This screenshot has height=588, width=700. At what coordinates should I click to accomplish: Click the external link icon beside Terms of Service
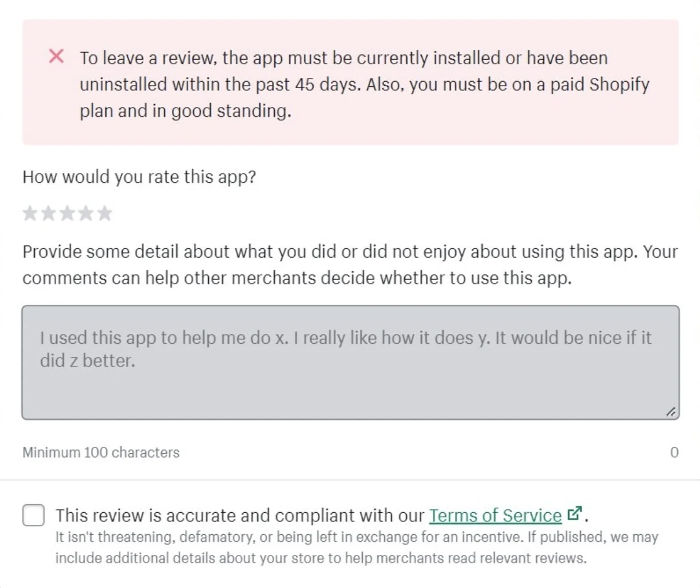point(573,513)
